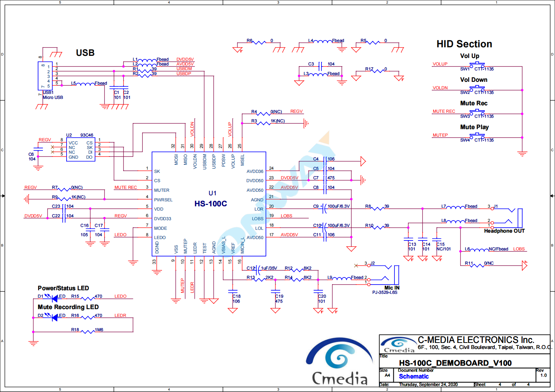Click the U2 93C46 EEPROM block
This screenshot has height=392, width=555.
click(80, 150)
